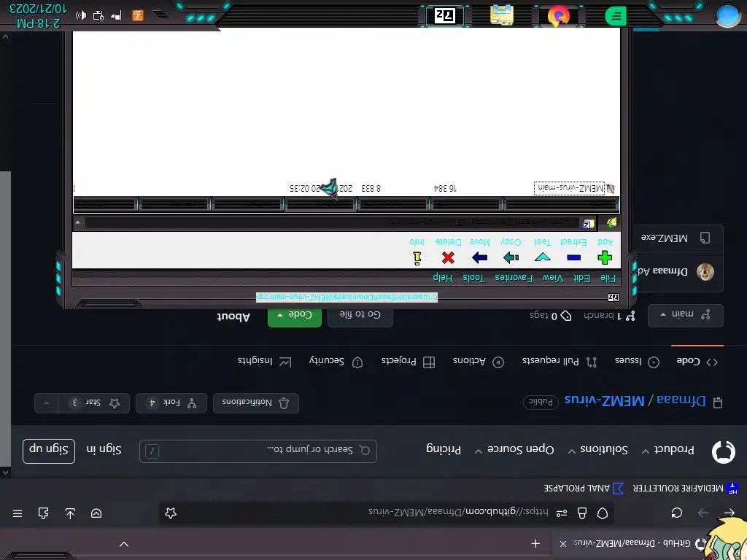
Task: Open the Favorites menu in 7-Zip
Action: click(514, 278)
